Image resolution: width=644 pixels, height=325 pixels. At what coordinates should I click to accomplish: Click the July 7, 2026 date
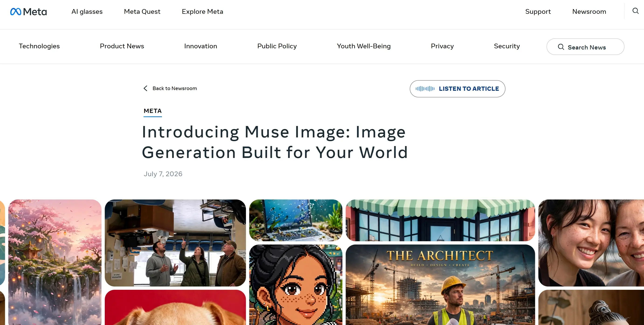point(163,174)
